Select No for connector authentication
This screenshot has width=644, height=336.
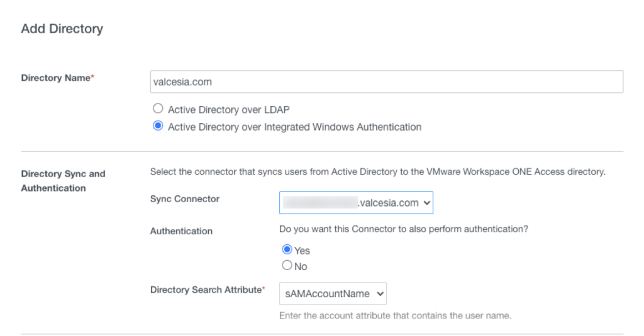pos(287,266)
